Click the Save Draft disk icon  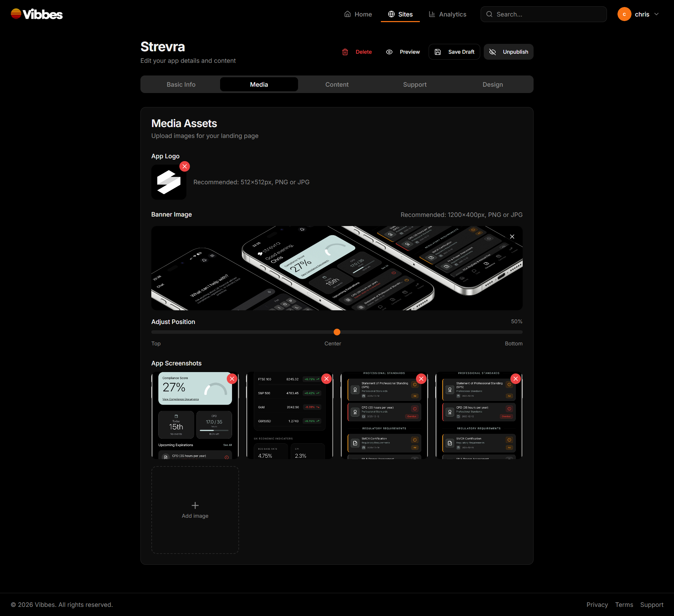(437, 52)
